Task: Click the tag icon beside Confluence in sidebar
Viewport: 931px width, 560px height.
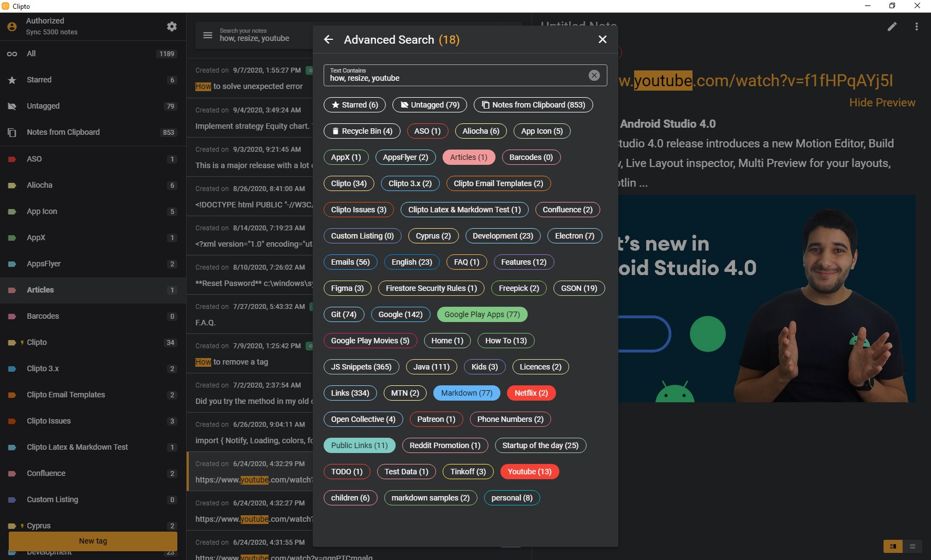Action: click(x=12, y=473)
